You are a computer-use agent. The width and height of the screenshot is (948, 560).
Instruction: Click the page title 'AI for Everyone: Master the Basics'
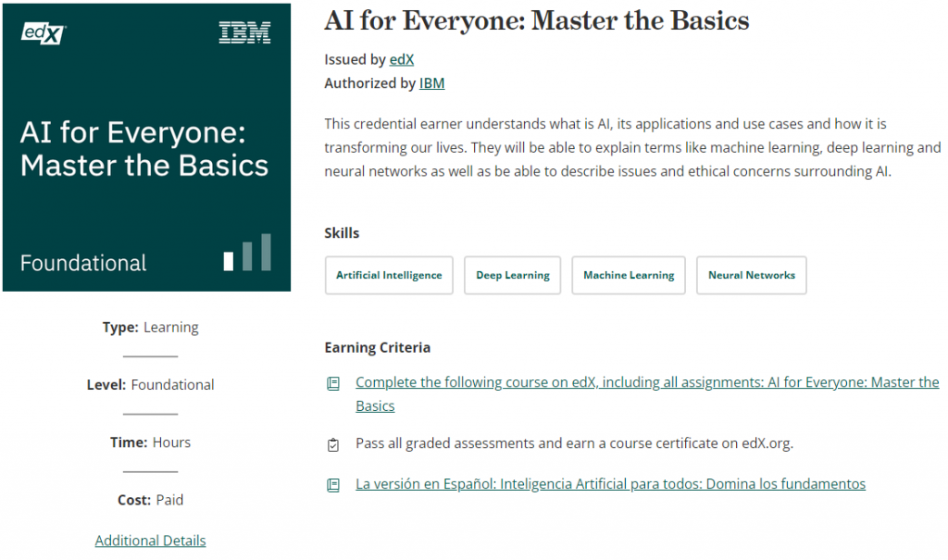(536, 20)
